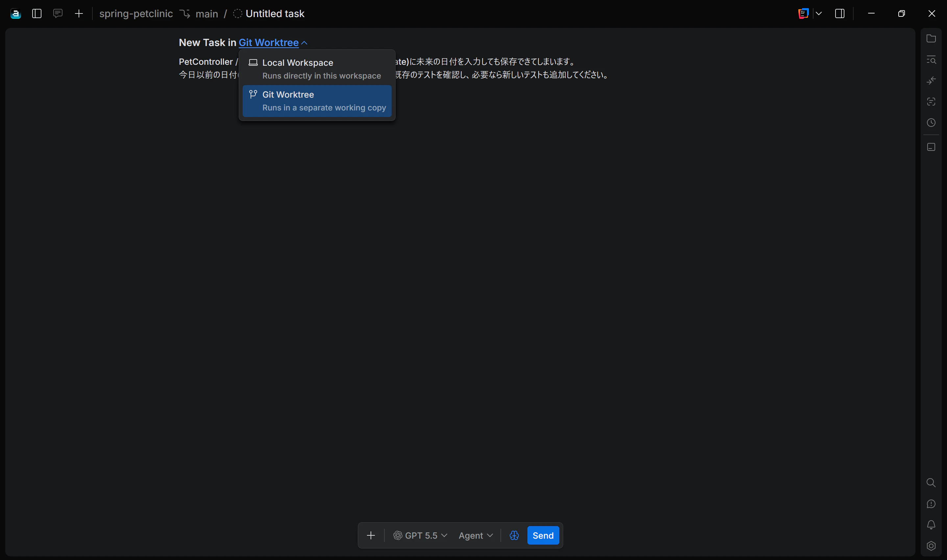This screenshot has width=947, height=560.
Task: Open the chat bubble icon in the title bar
Action: 58,14
